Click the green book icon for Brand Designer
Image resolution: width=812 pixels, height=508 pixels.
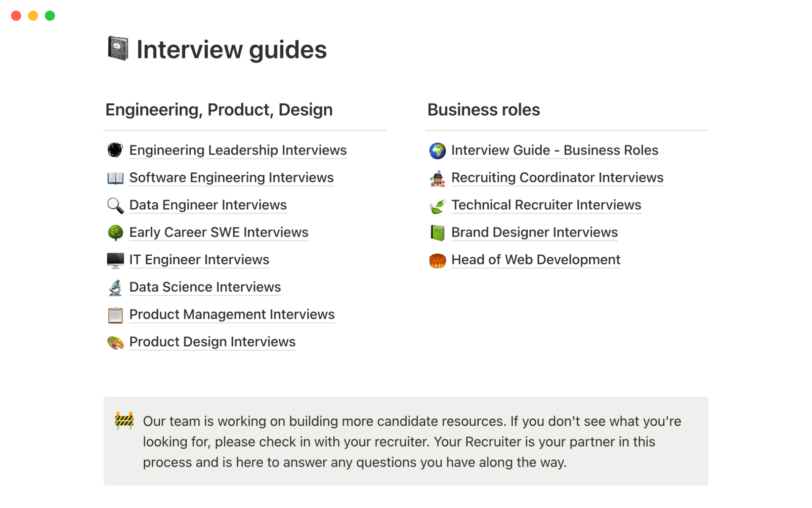click(437, 232)
